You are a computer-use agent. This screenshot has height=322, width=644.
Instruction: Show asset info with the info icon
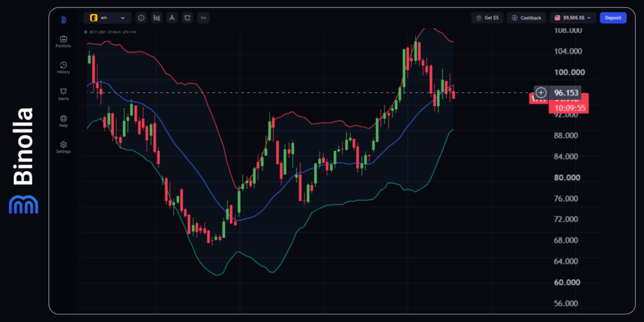[x=142, y=18]
